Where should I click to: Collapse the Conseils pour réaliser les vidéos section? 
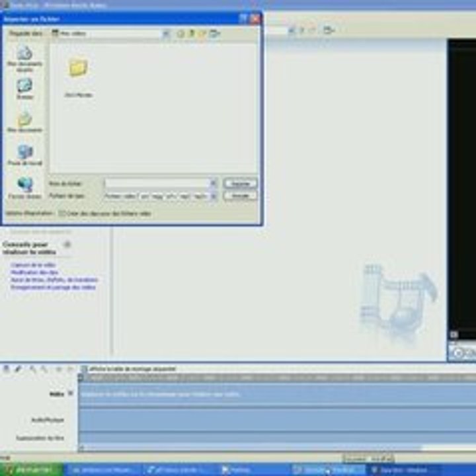pyautogui.click(x=67, y=245)
